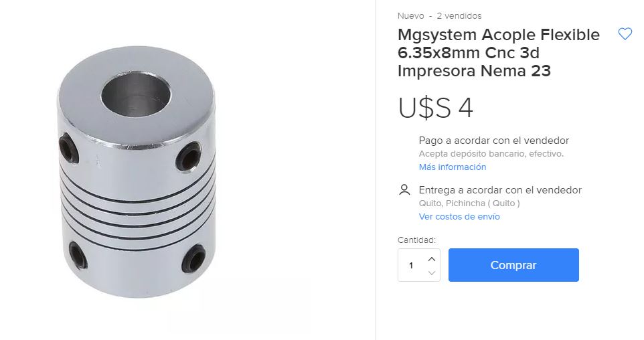The image size is (644, 340).
Task: Click the person icon beside delivery info
Action: [404, 190]
